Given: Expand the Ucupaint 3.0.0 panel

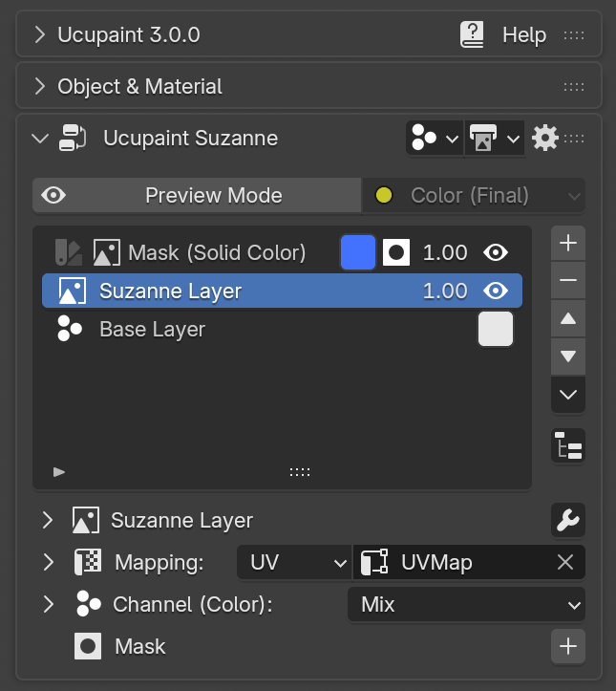Looking at the screenshot, I should (x=39, y=34).
